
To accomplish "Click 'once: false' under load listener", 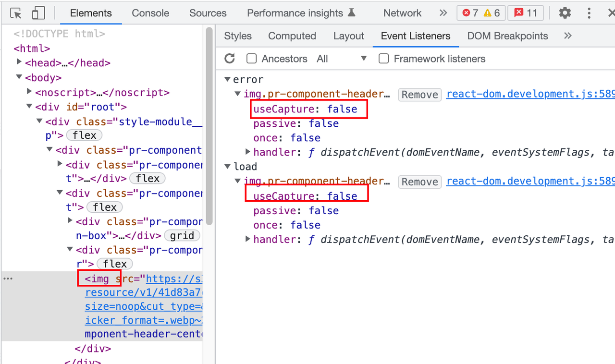I will 287,225.
